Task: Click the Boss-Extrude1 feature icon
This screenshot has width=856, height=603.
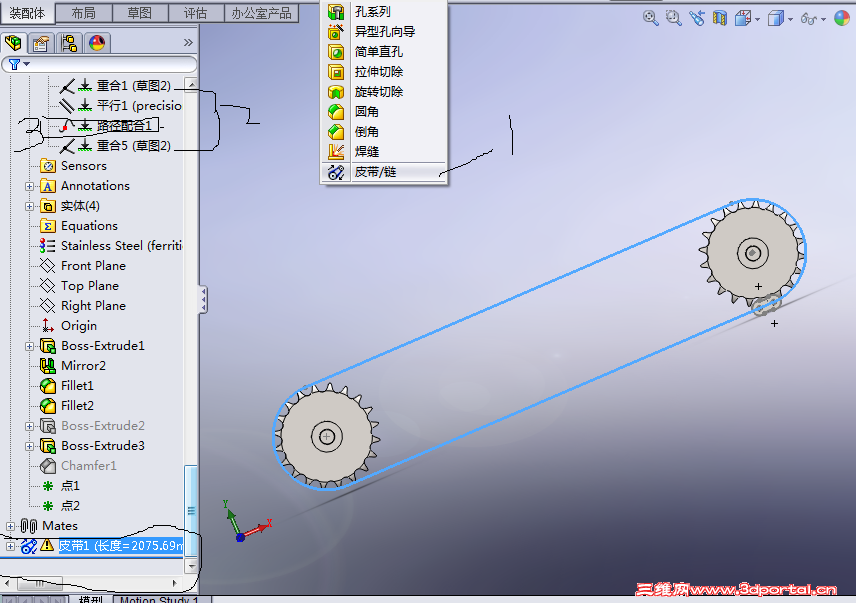Action: (47, 346)
